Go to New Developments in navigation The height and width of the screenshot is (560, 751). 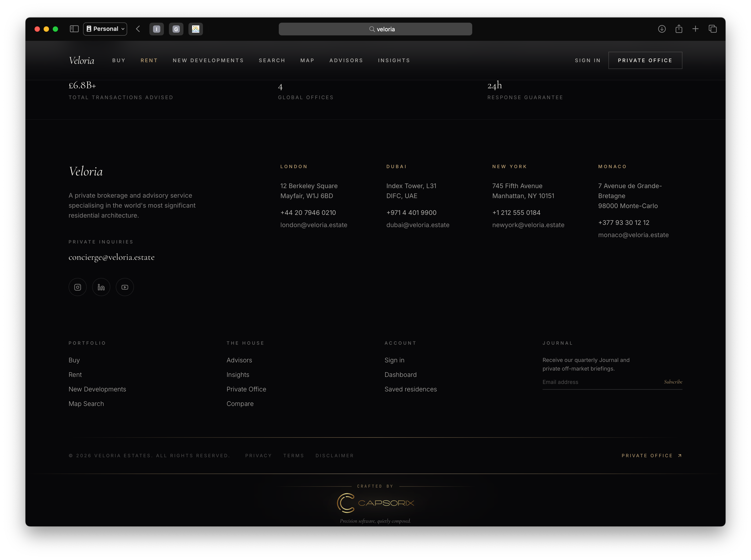(208, 60)
